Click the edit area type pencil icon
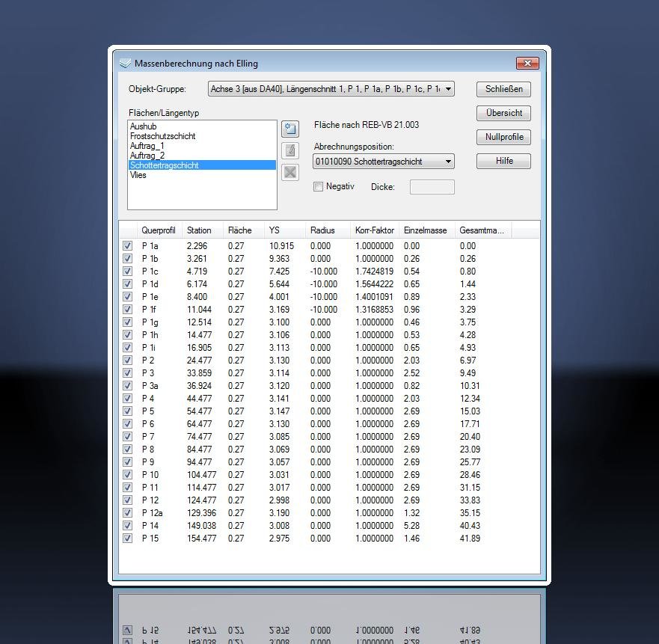 (290, 150)
